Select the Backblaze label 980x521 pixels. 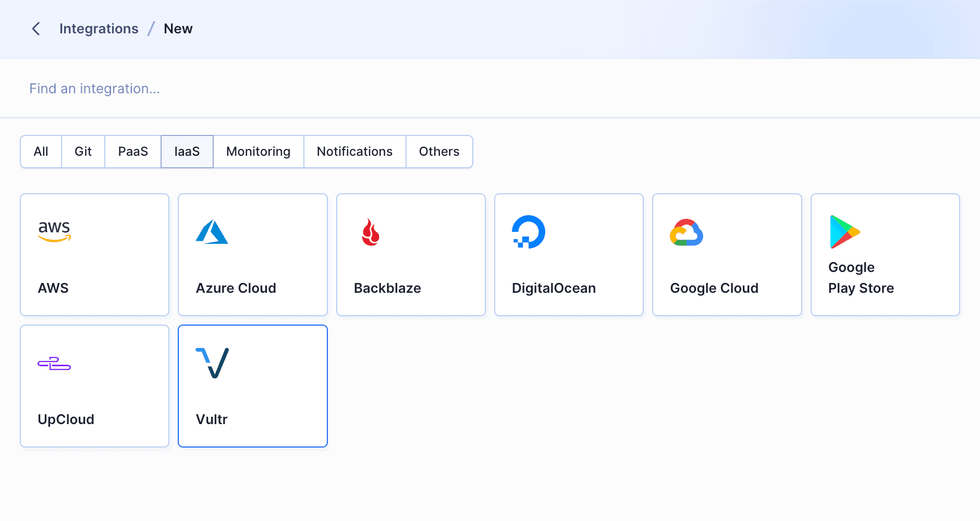(387, 288)
